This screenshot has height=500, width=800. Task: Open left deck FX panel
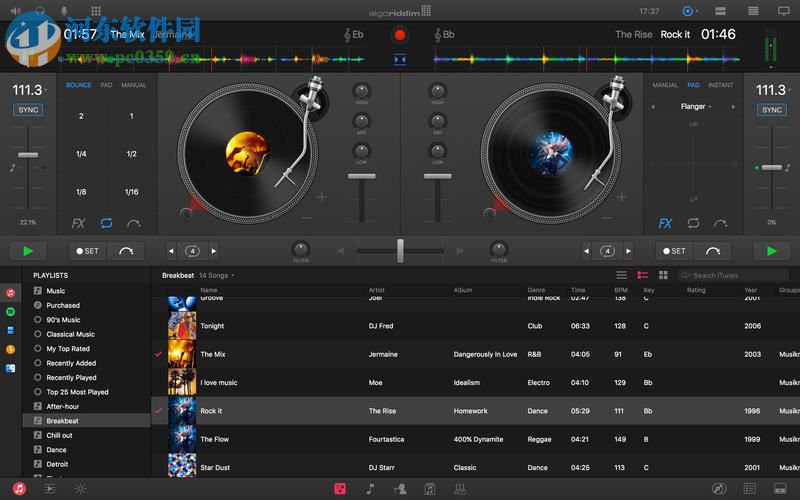(x=78, y=223)
